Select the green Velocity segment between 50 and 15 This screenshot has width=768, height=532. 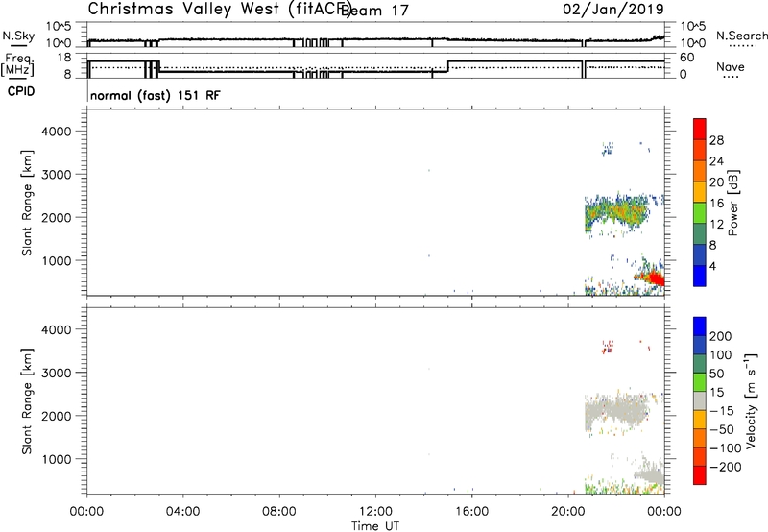click(x=700, y=382)
